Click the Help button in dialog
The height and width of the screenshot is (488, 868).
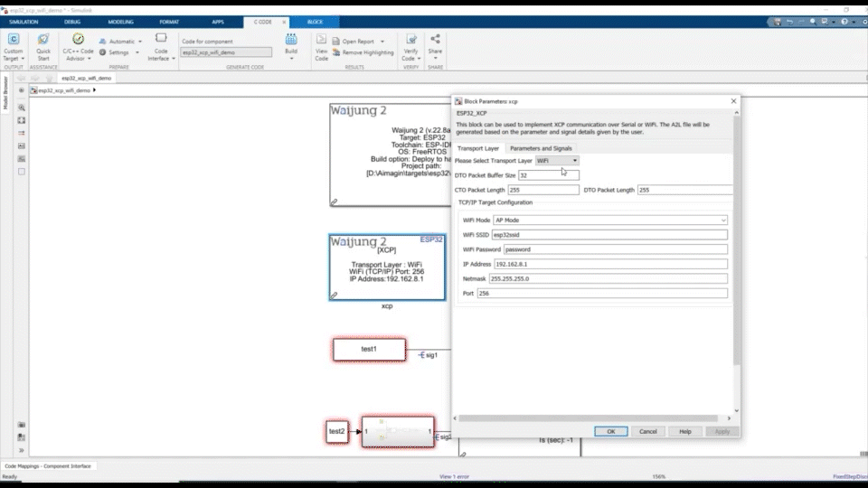coord(684,432)
